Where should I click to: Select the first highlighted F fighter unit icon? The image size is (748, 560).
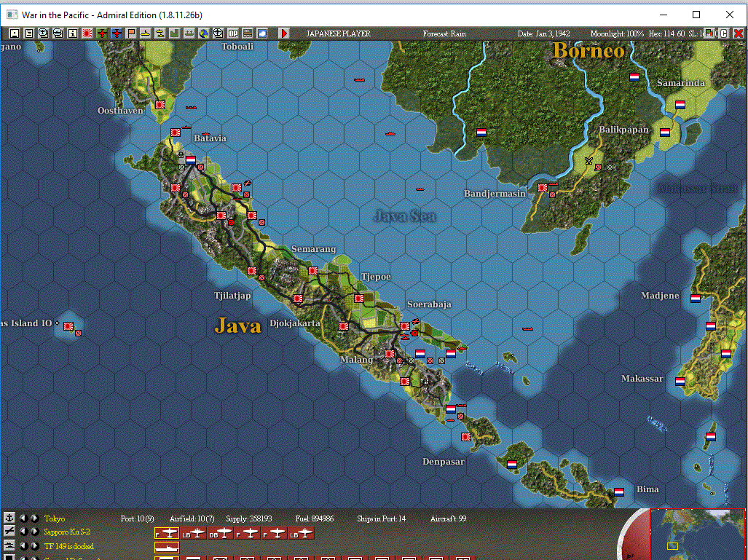(167, 533)
